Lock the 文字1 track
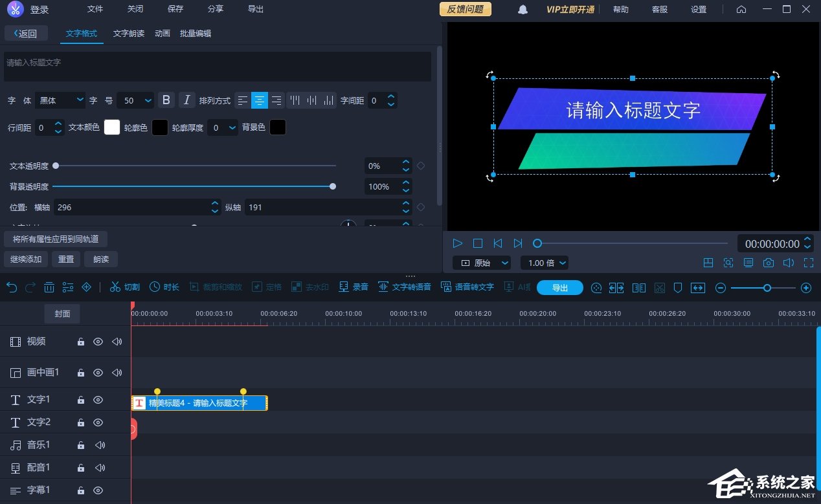The image size is (821, 504). (x=81, y=400)
